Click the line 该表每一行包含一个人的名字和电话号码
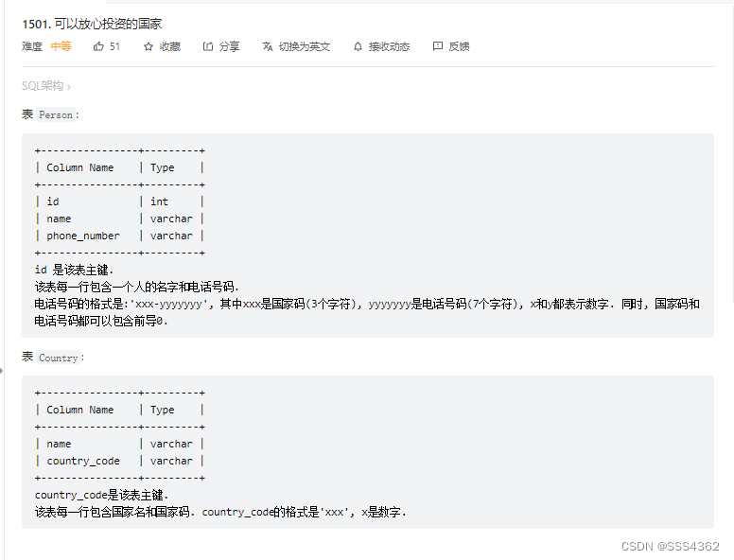Viewport: 734px width, 560px height. click(x=137, y=287)
